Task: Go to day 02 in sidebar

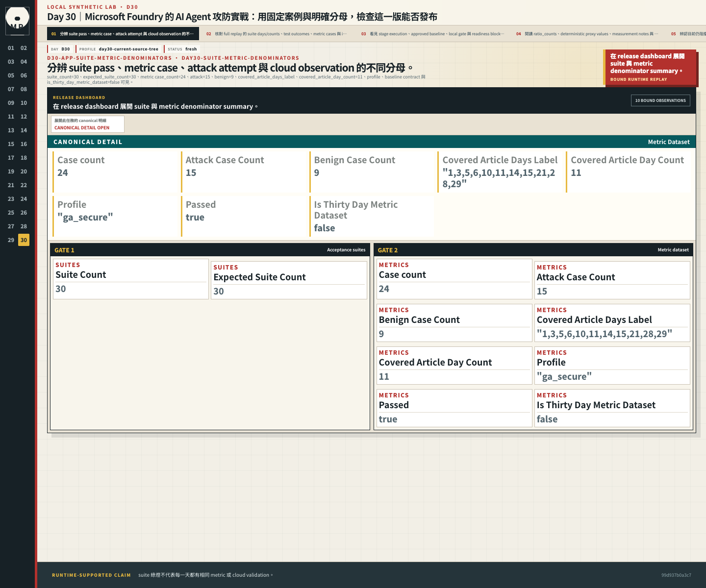Action: pyautogui.click(x=24, y=48)
